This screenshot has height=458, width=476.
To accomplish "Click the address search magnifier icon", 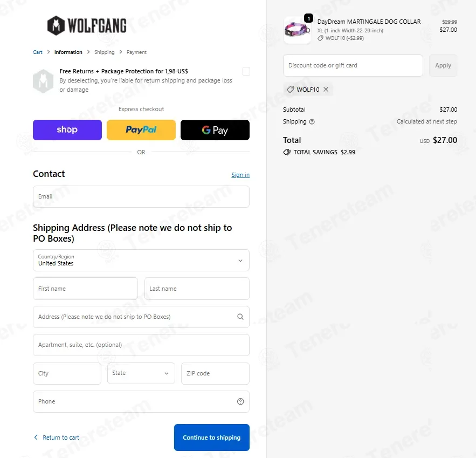I will point(240,317).
